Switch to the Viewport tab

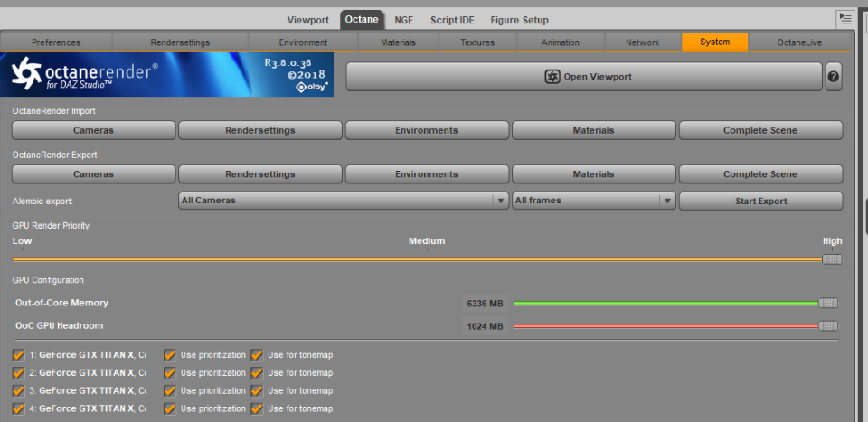[307, 20]
